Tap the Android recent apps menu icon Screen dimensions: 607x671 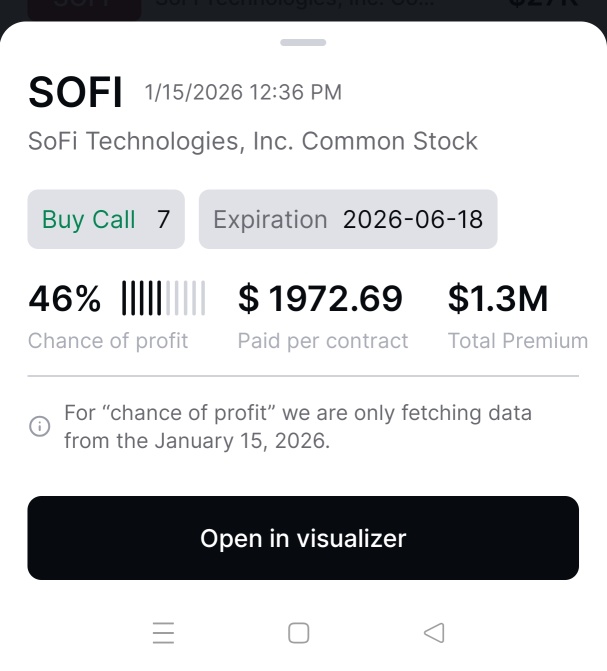tap(164, 633)
